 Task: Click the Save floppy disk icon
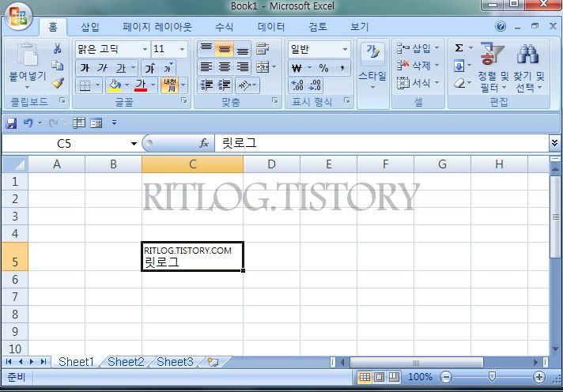pos(12,123)
